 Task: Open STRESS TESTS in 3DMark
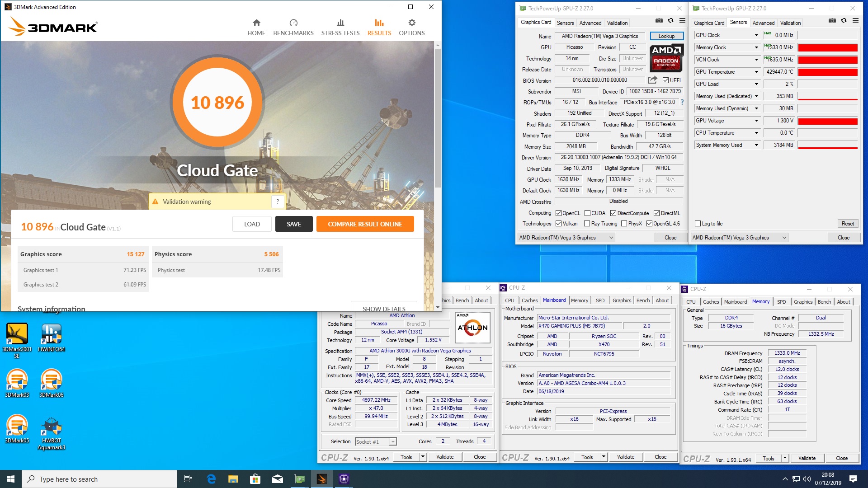[340, 28]
